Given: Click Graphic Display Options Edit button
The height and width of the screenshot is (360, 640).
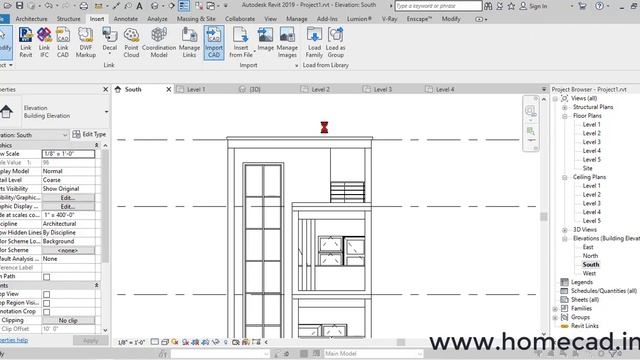Looking at the screenshot, I should click(x=68, y=207).
